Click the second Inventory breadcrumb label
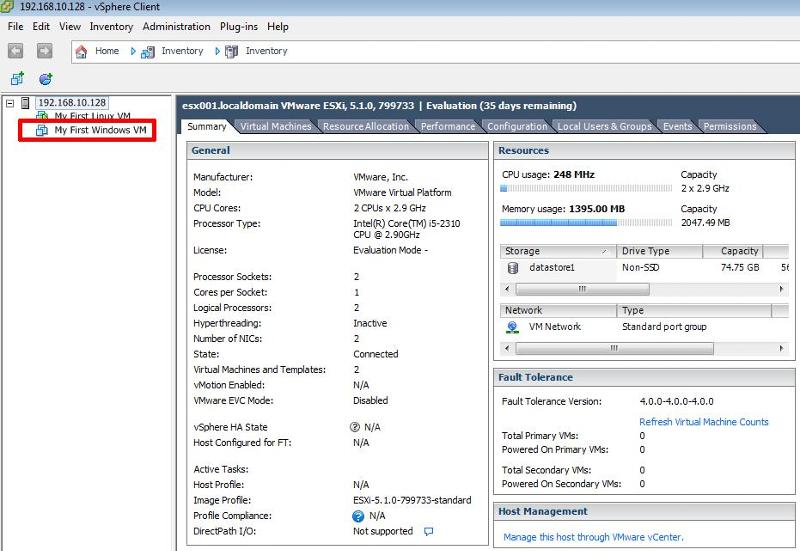This screenshot has width=800, height=551. coord(266,51)
